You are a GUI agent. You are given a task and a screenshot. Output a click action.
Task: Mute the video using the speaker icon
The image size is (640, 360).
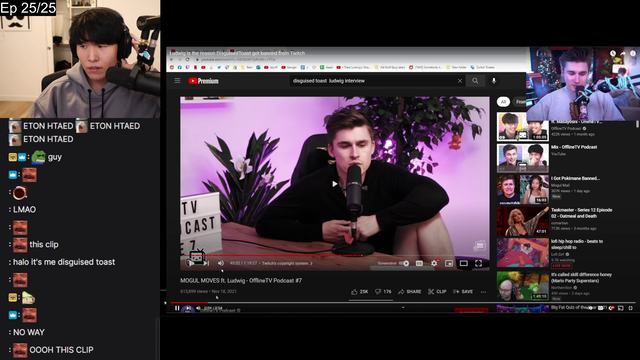pyautogui.click(x=221, y=263)
